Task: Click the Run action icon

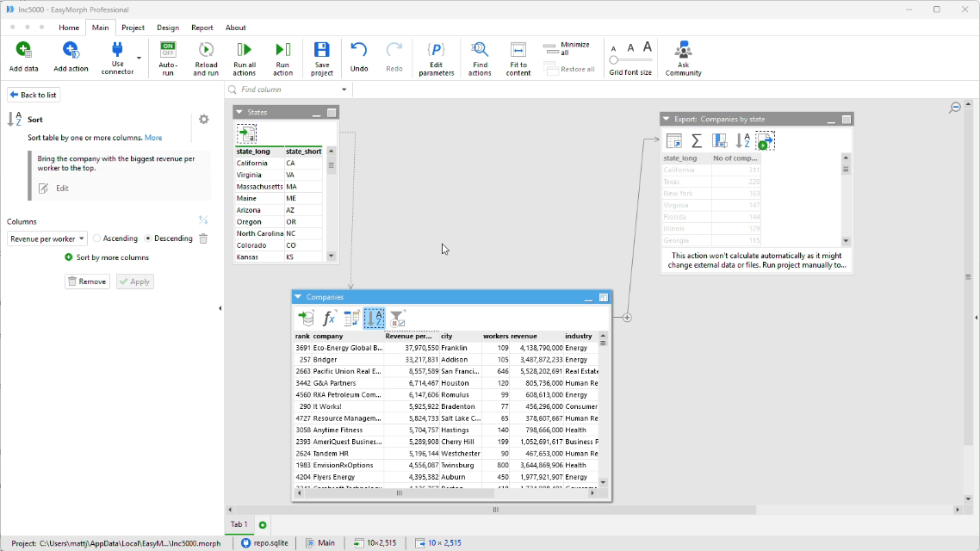Action: [x=282, y=49]
